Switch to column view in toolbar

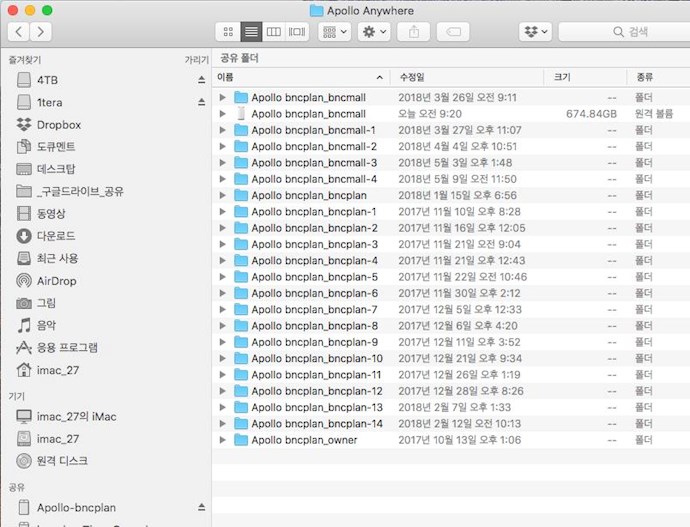coord(274,32)
